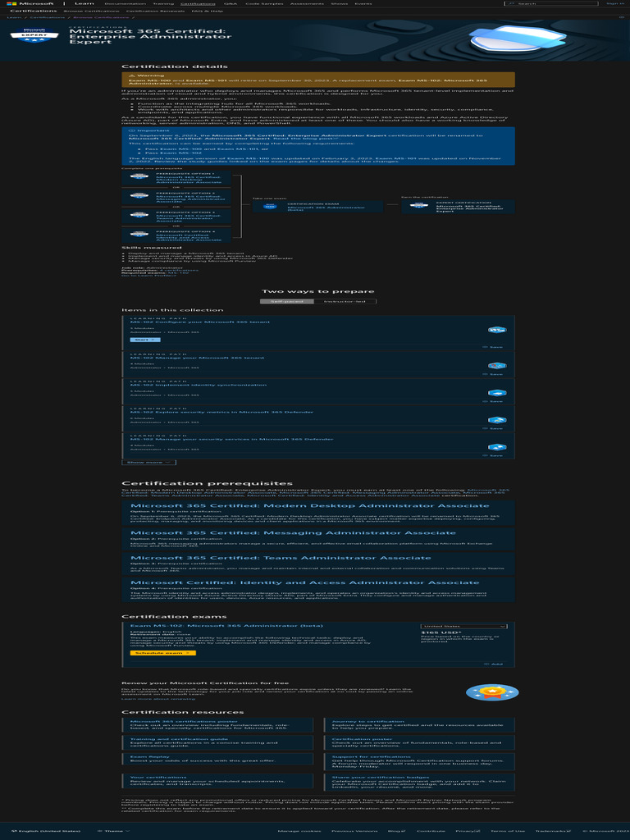Open Shows in top navigation
This screenshot has width=630, height=840.
tap(339, 4)
